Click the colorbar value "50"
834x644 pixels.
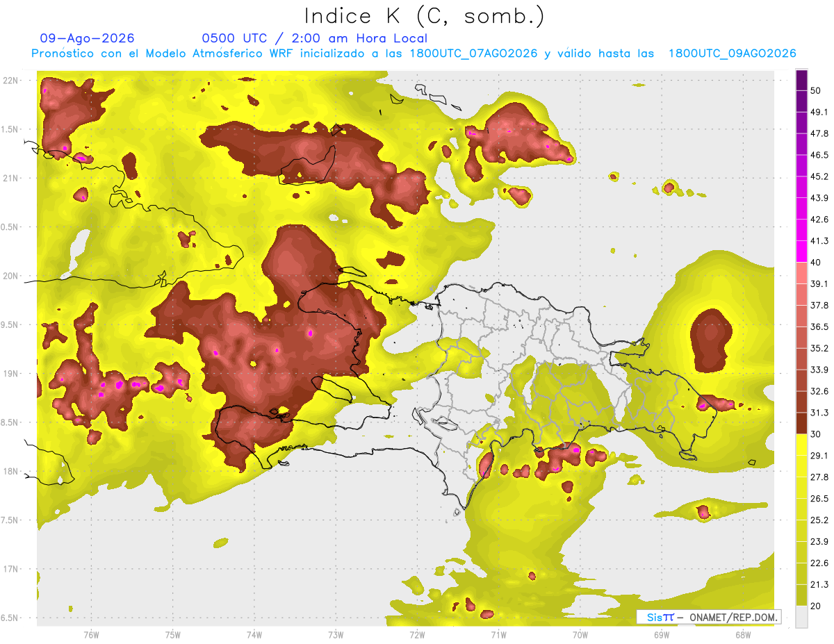(817, 90)
